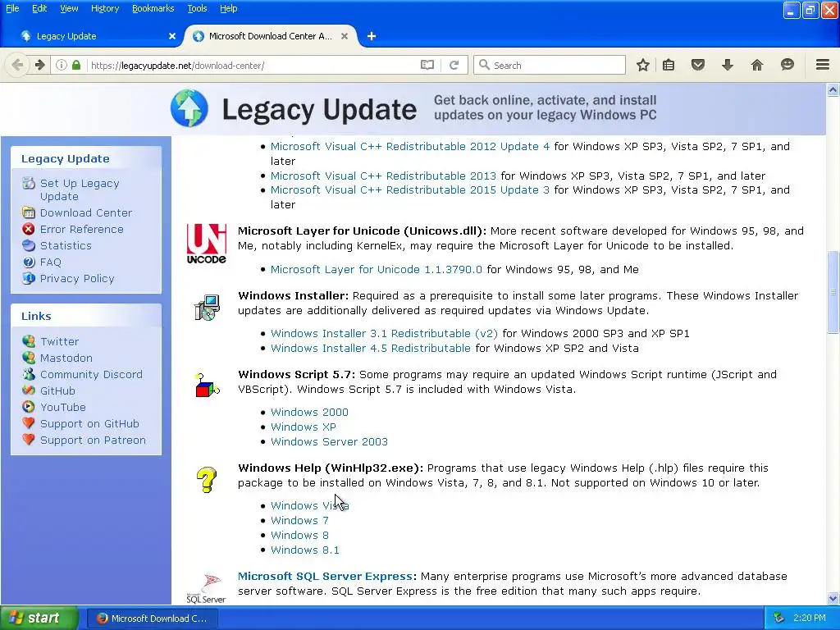Click the red Error Reference icon
Viewport: 840px width, 630px height.
pos(29,229)
